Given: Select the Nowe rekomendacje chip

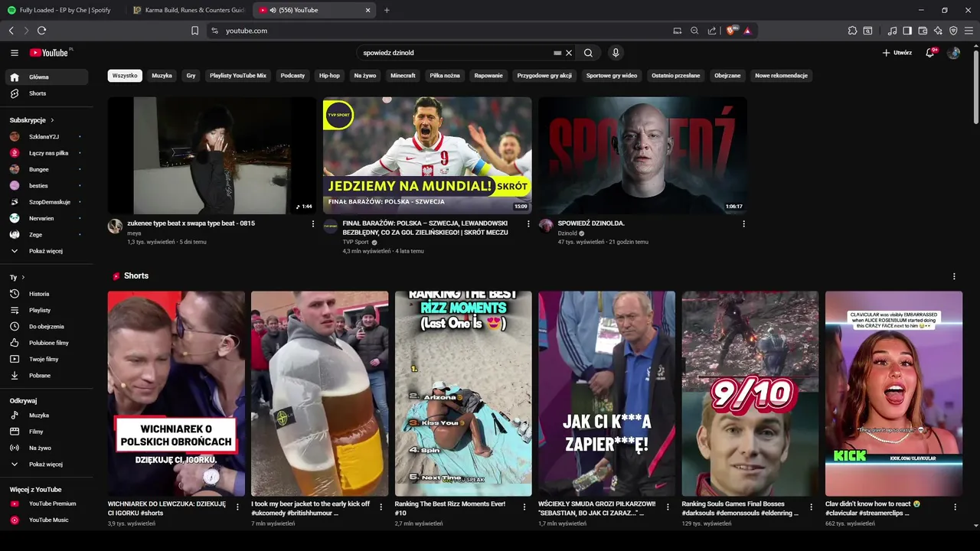Looking at the screenshot, I should (x=781, y=76).
